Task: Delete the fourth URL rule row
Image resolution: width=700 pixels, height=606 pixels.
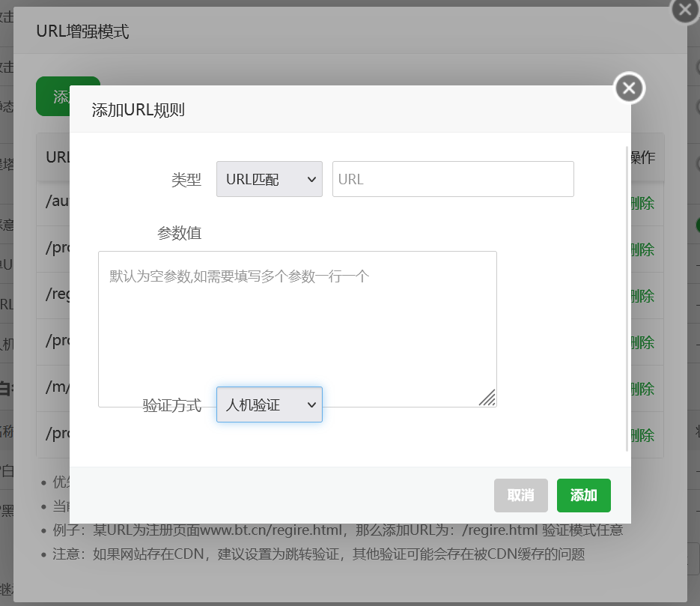Action: [643, 342]
